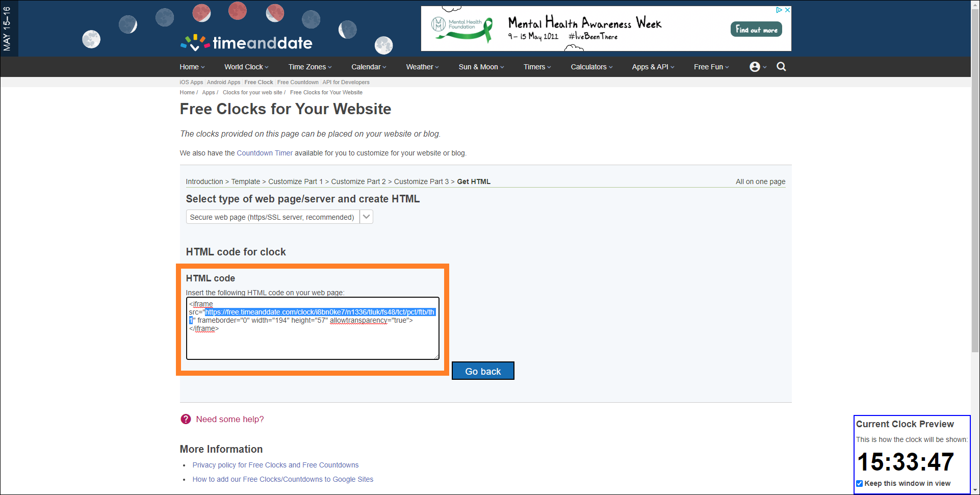This screenshot has width=980, height=495.
Task: Go to Customize Part 2 step
Action: coord(358,181)
